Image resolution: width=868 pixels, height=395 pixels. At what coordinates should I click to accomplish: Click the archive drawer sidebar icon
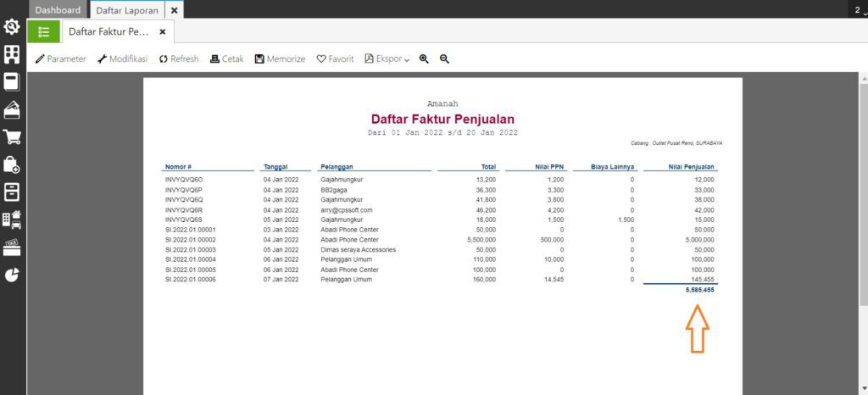coord(12,192)
